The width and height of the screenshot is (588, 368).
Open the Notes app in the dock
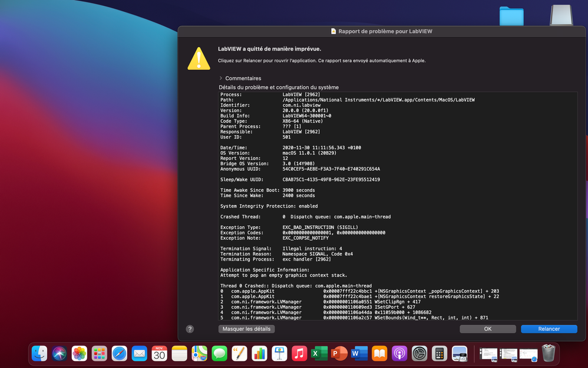179,353
